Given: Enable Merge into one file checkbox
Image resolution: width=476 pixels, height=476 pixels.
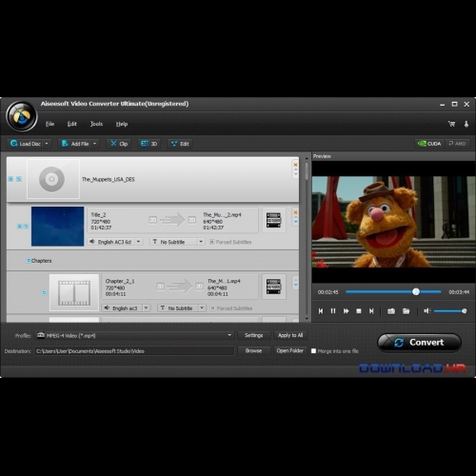Looking at the screenshot, I should point(313,351).
